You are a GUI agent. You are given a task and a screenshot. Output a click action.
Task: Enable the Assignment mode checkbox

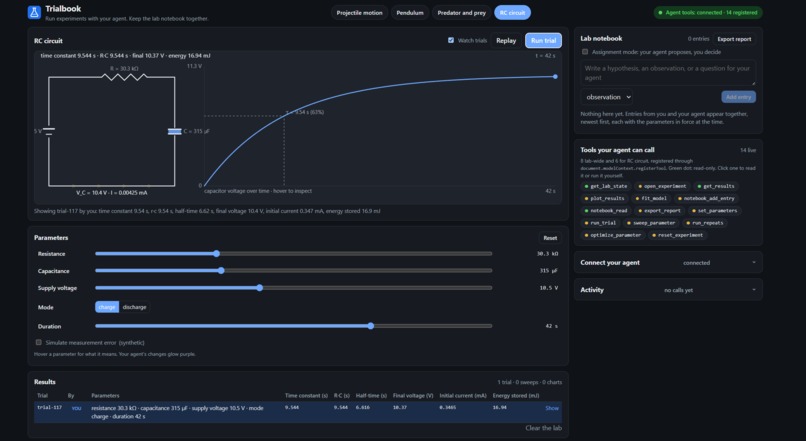pos(585,52)
